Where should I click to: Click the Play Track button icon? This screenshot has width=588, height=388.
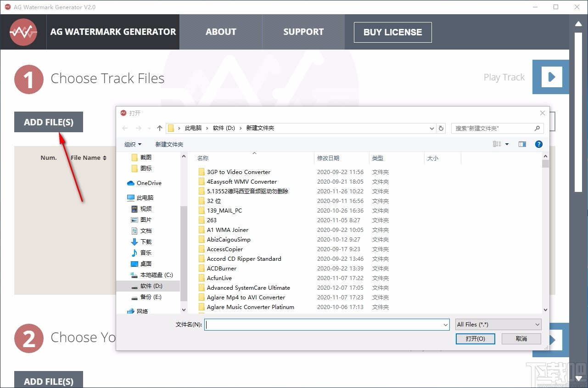pos(552,77)
